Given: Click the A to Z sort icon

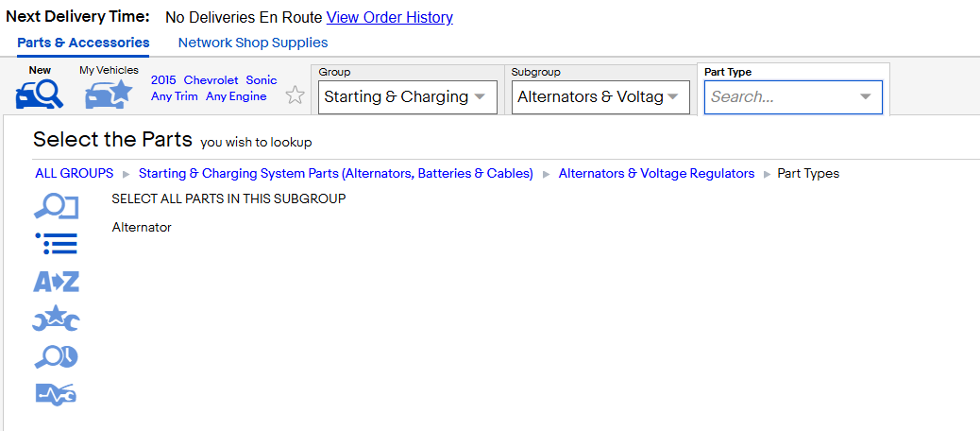Looking at the screenshot, I should click(57, 282).
